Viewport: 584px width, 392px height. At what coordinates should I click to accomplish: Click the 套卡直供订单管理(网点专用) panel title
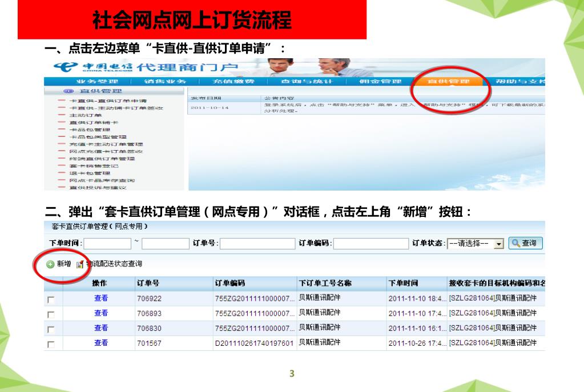[x=99, y=227]
